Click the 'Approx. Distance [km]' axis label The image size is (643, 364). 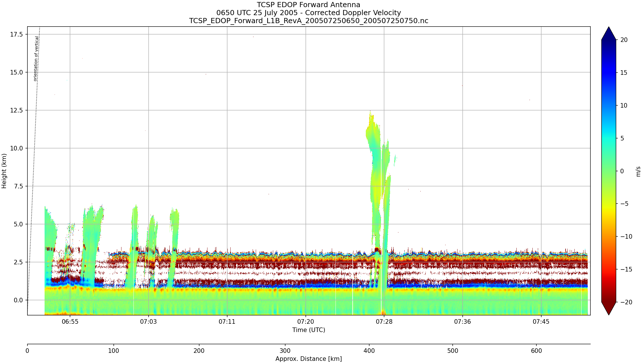[x=309, y=359]
